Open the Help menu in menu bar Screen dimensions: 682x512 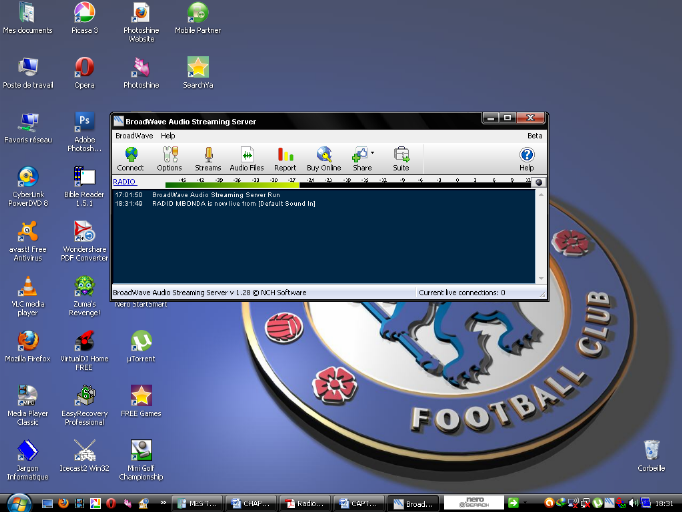coord(168,135)
